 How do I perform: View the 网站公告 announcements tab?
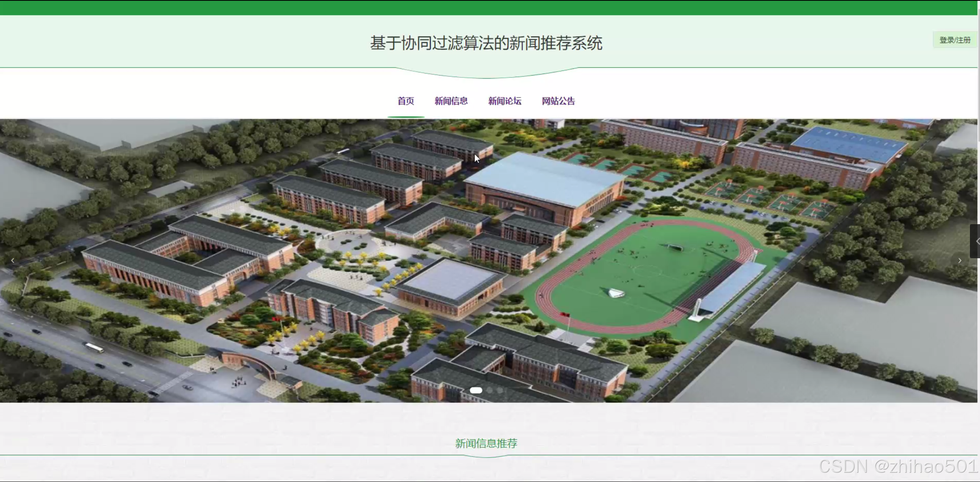(558, 101)
